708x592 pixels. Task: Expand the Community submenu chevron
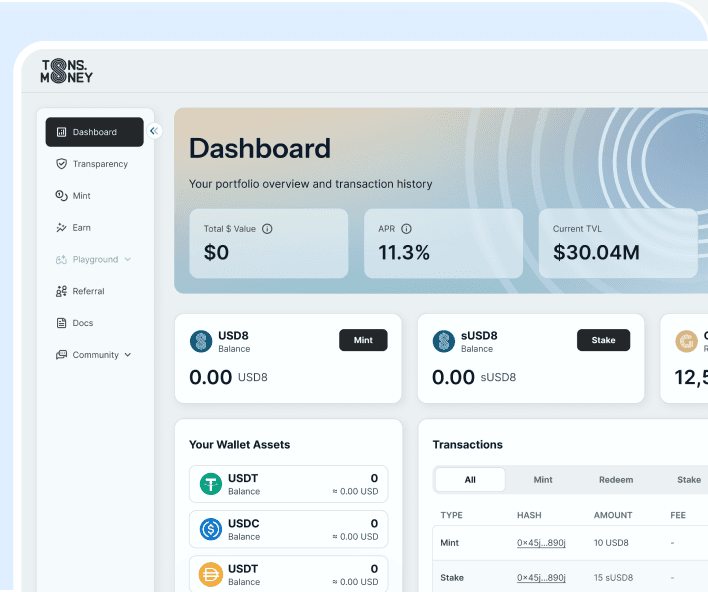[128, 355]
